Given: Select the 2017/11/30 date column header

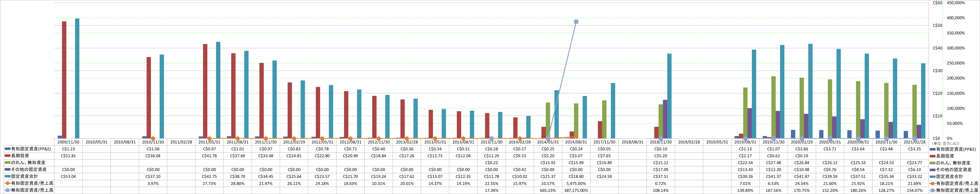Looking at the screenshot, I should [x=604, y=142].
